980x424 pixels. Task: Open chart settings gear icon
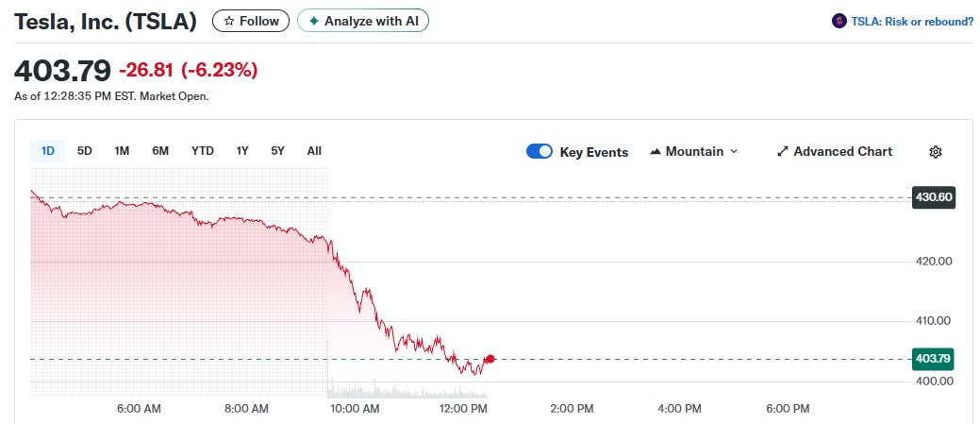pos(936,152)
